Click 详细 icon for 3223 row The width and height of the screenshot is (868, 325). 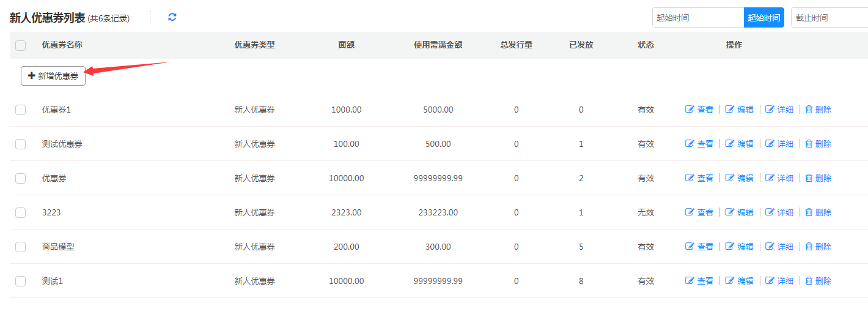770,212
